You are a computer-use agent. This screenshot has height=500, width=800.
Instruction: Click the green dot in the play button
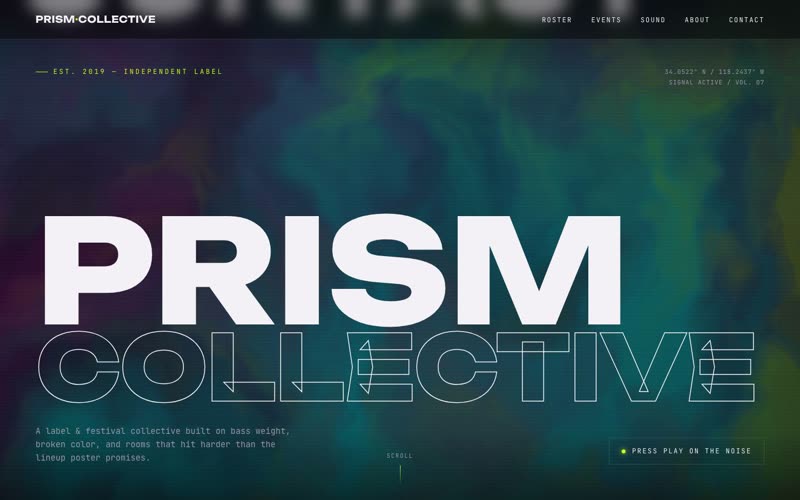tap(623, 451)
